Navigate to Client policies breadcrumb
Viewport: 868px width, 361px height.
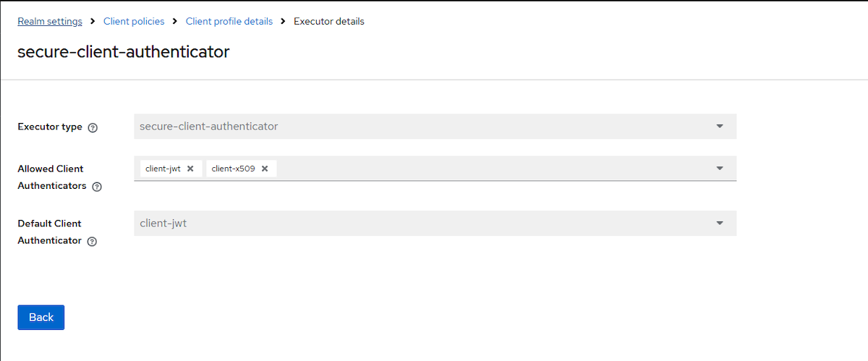click(x=134, y=22)
